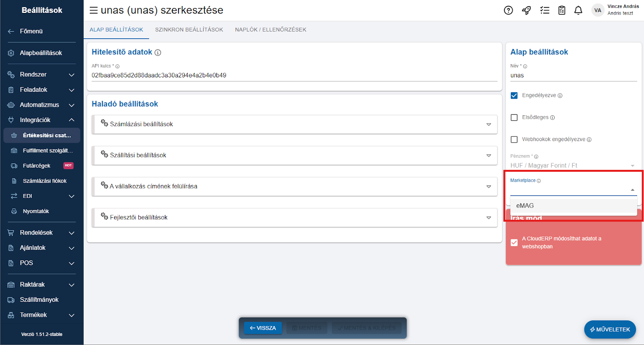
Task: Expand Szállítási beállítások section
Action: click(x=294, y=156)
